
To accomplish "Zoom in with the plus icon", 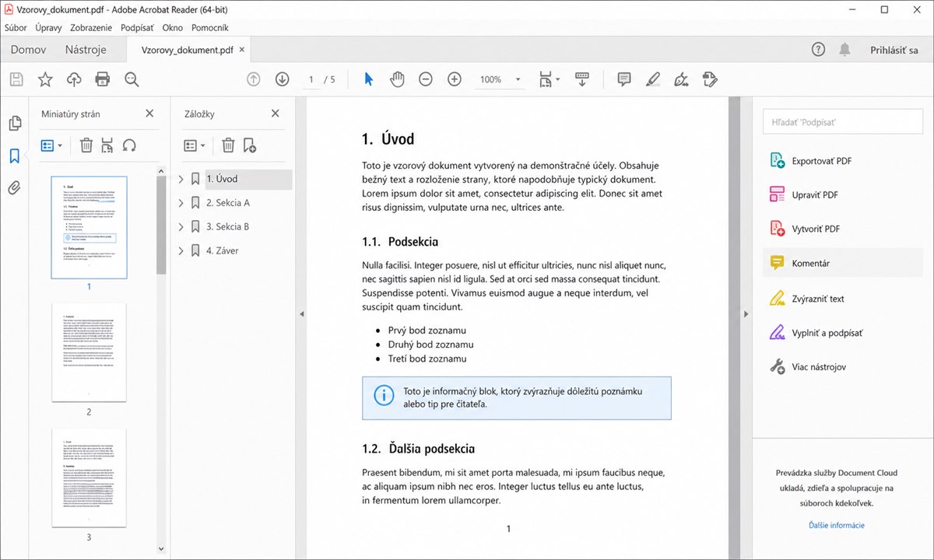I will coord(455,79).
